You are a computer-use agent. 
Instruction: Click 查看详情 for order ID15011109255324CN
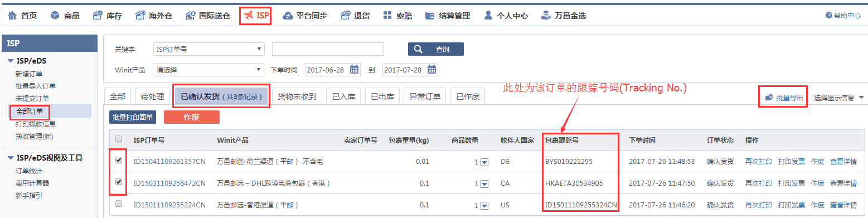(x=843, y=205)
